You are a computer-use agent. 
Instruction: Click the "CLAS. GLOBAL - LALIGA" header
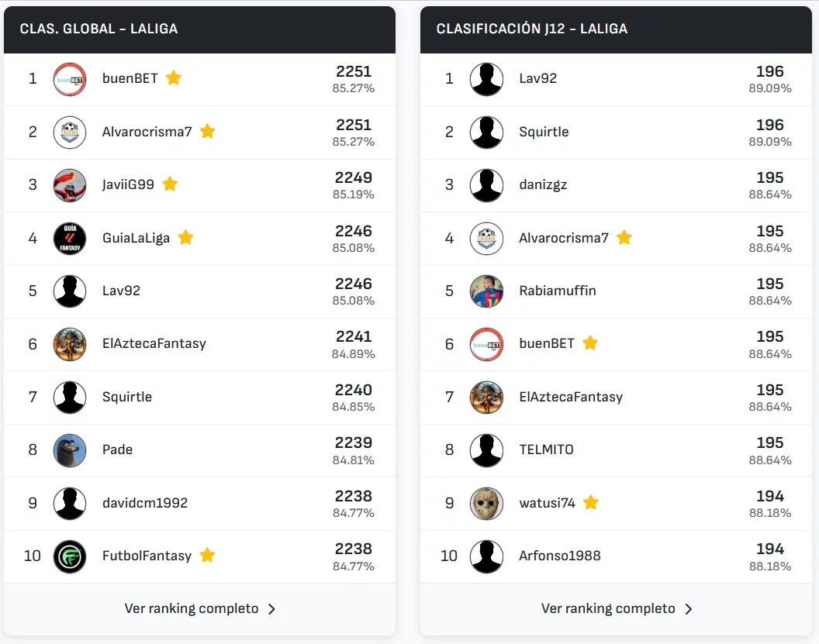pos(98,29)
